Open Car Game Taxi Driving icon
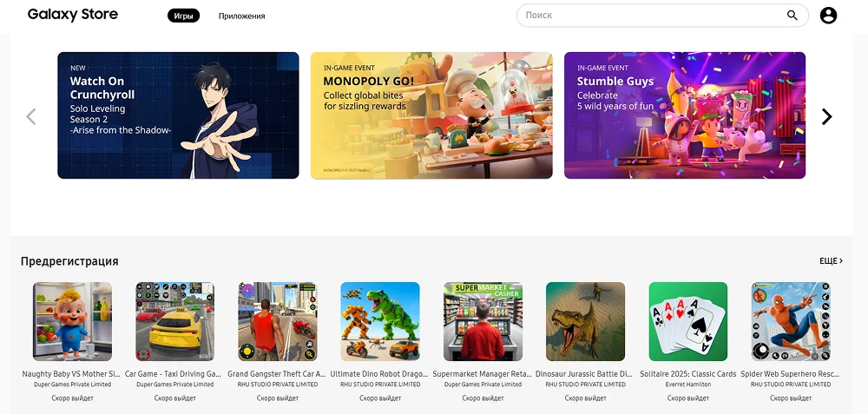 pyautogui.click(x=175, y=322)
